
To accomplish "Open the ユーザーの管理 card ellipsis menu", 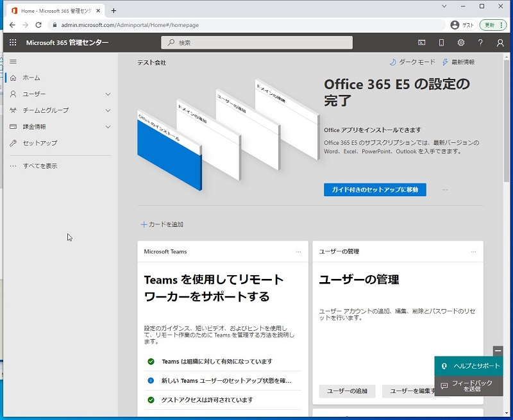I will pos(473,251).
